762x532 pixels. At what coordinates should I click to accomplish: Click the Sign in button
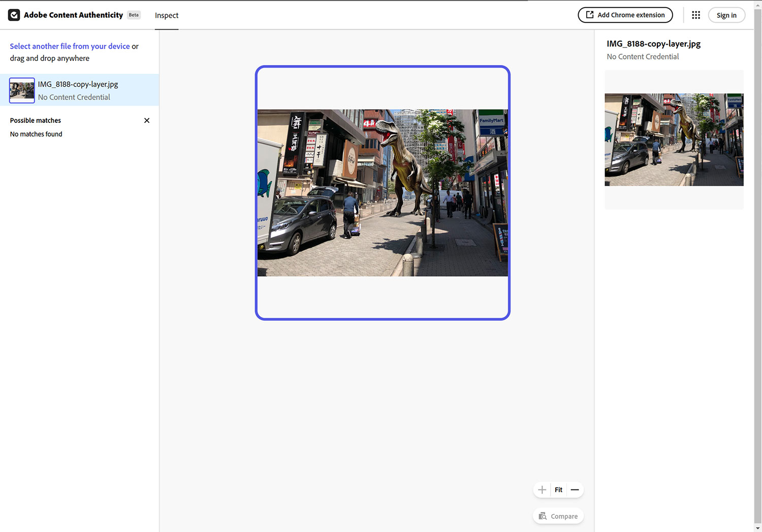[x=726, y=15]
